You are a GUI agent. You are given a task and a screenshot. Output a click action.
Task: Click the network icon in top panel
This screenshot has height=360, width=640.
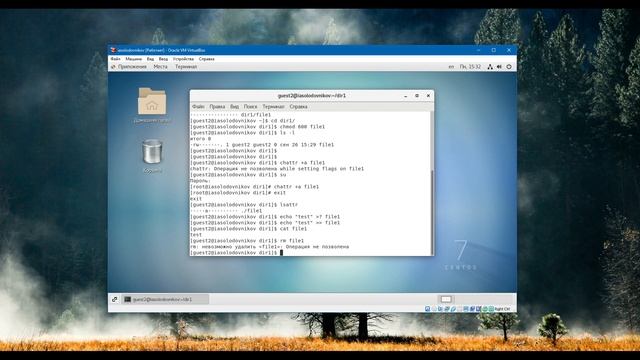pos(490,67)
